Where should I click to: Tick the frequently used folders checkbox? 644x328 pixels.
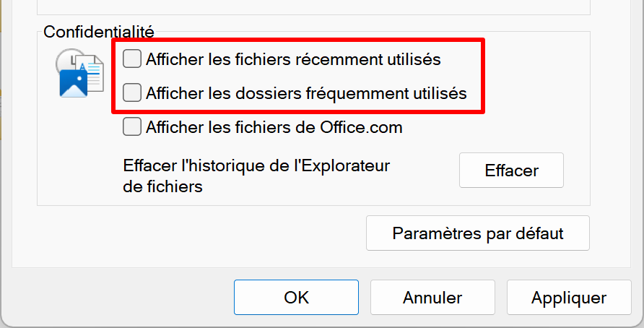[x=132, y=92]
